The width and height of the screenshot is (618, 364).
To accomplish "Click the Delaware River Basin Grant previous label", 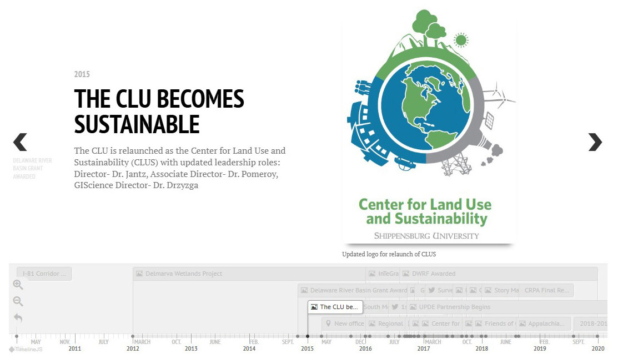I will 32,168.
